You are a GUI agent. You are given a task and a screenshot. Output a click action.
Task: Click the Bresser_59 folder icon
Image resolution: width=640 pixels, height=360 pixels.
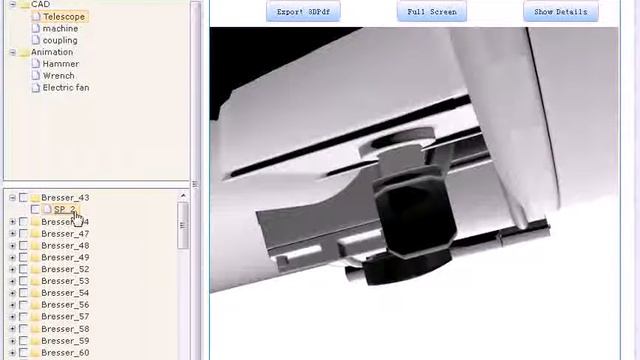(x=35, y=341)
